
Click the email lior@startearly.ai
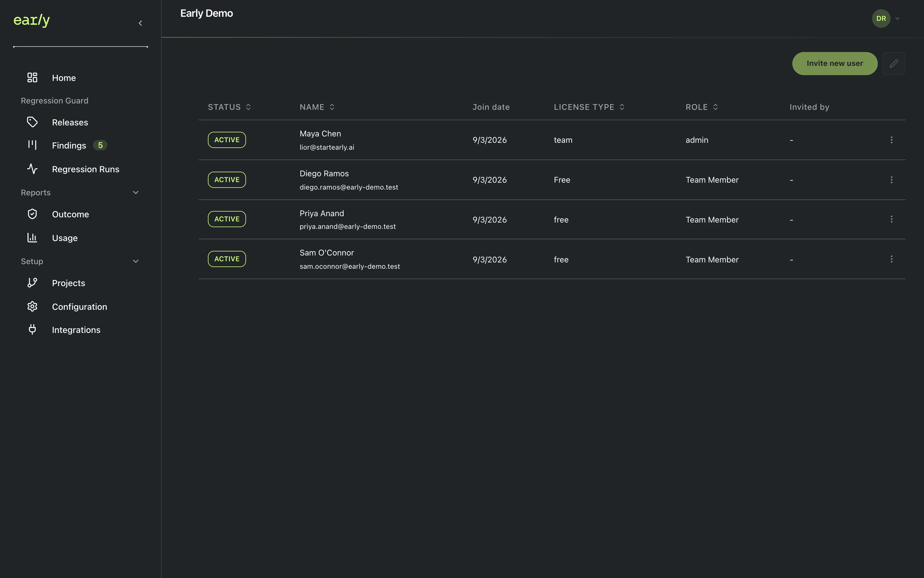(x=327, y=148)
